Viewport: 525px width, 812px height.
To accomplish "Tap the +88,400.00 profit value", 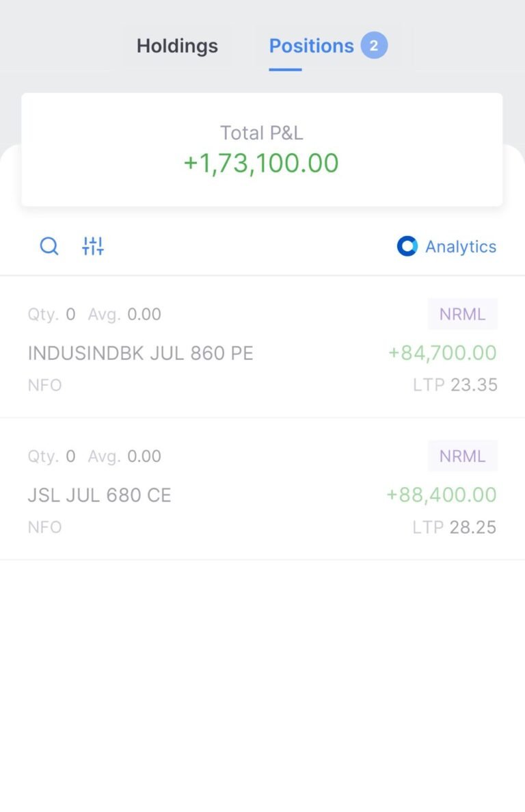I will click(441, 495).
